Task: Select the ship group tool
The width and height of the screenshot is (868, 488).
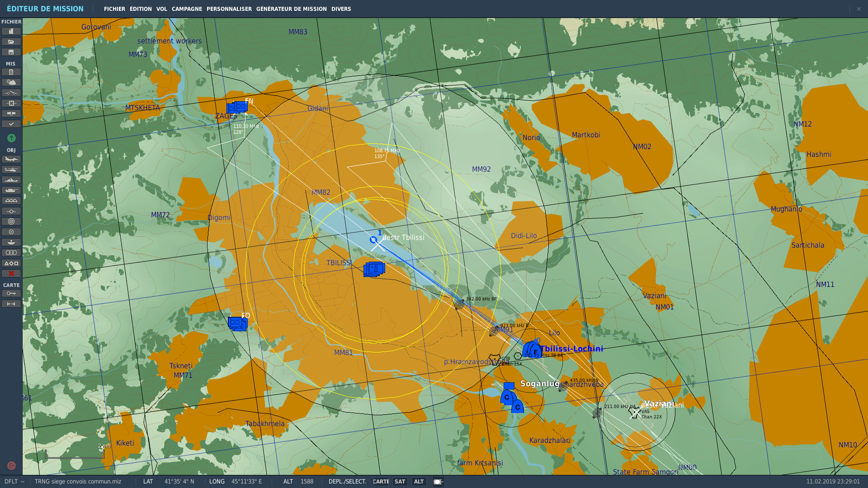Action: tap(11, 180)
